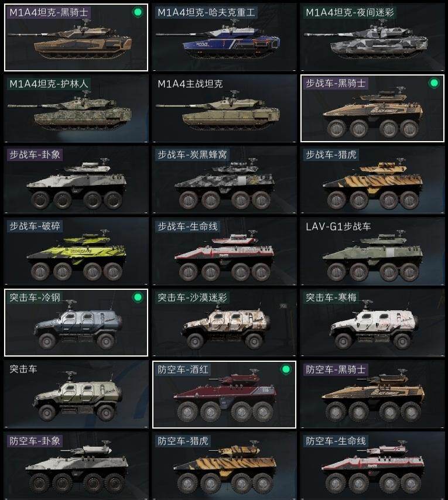Choose the 步战车-炭黑蜂窝 skin
The width and height of the screenshot is (448, 500).
tap(224, 180)
